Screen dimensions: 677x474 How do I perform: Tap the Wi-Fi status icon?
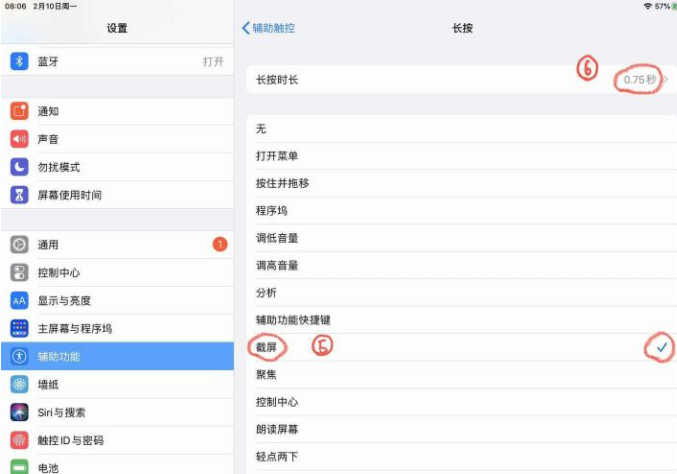[648, 6]
